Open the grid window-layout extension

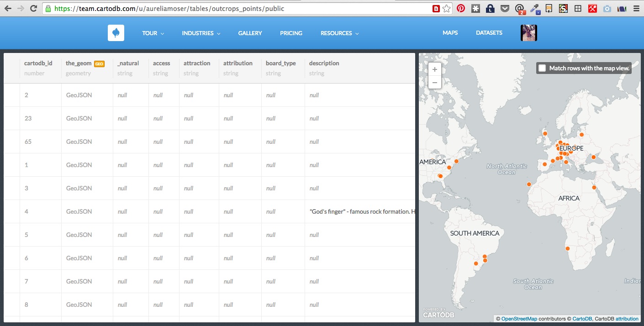point(578,8)
